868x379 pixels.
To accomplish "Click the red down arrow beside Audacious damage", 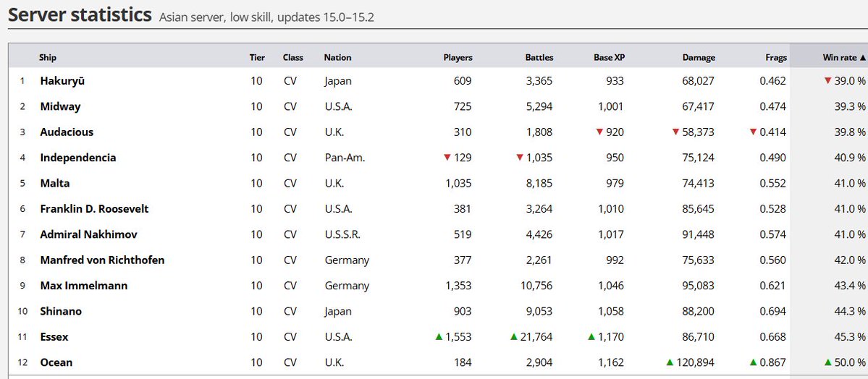I will [675, 132].
